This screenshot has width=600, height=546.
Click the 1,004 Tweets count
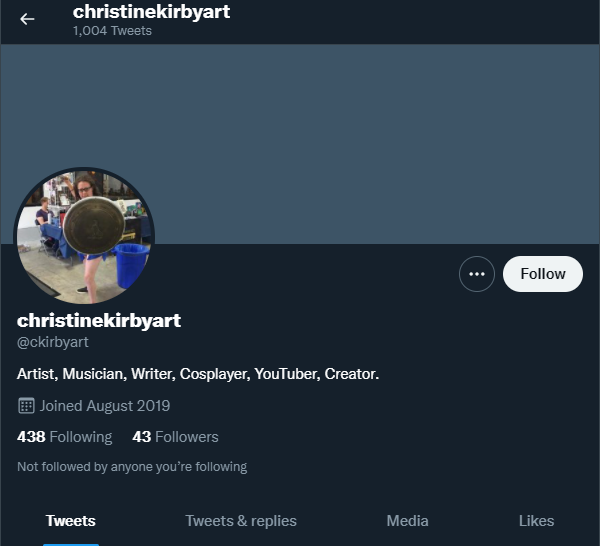point(112,31)
